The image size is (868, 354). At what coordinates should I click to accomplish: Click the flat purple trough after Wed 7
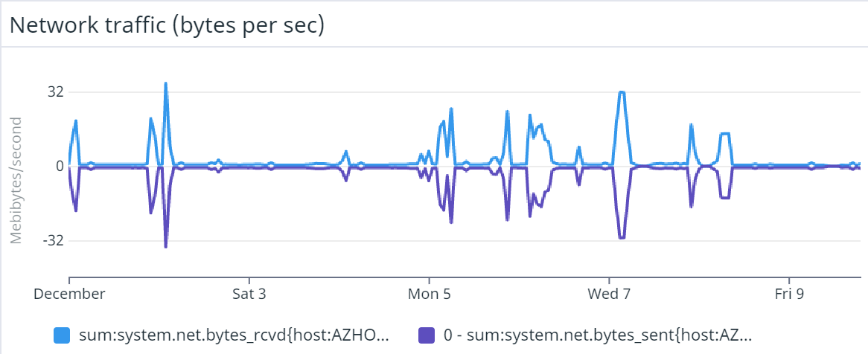point(622,238)
